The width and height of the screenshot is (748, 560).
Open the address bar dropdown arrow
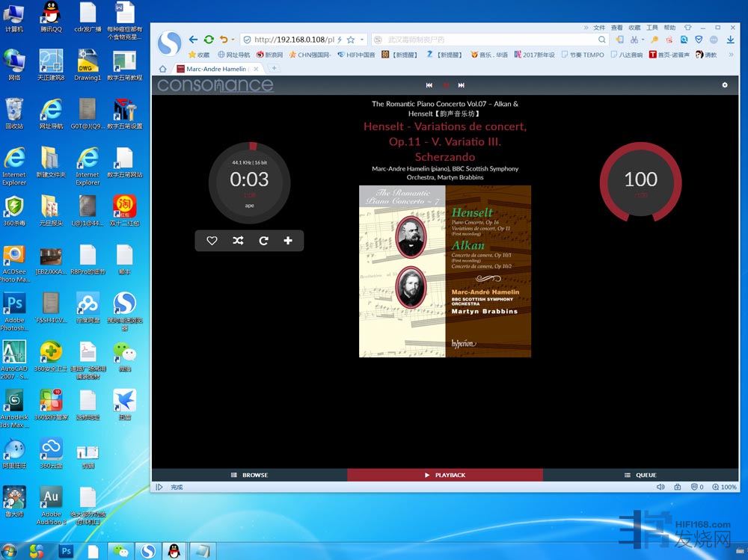point(363,40)
